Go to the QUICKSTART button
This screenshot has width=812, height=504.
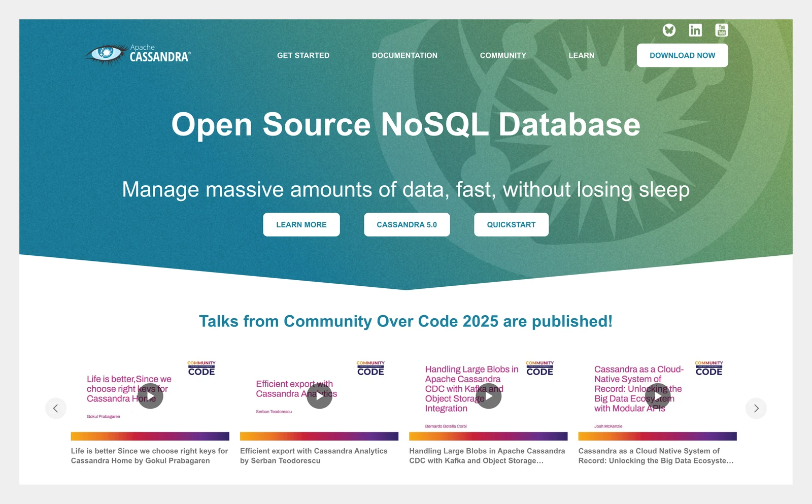(512, 224)
